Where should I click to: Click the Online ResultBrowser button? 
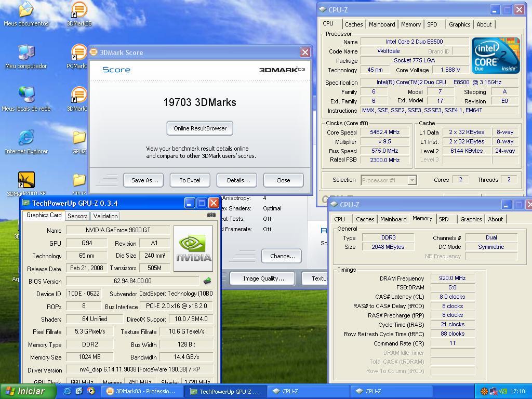[x=200, y=128]
